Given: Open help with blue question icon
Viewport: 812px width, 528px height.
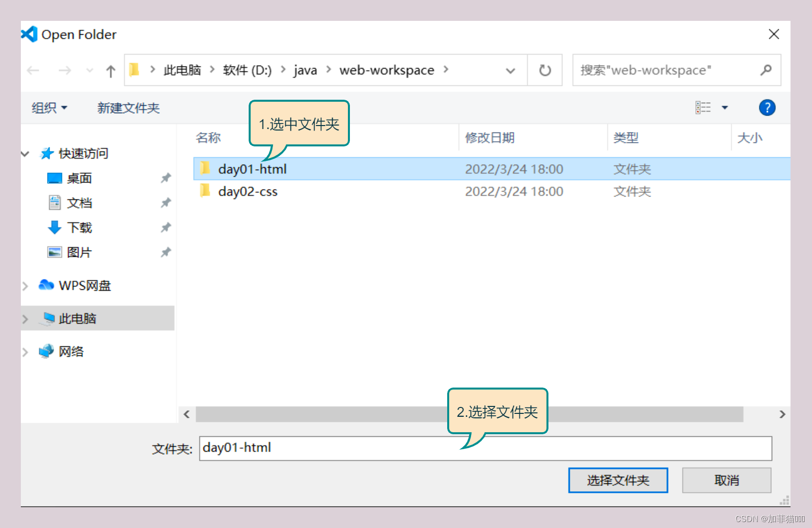Looking at the screenshot, I should click(x=767, y=108).
